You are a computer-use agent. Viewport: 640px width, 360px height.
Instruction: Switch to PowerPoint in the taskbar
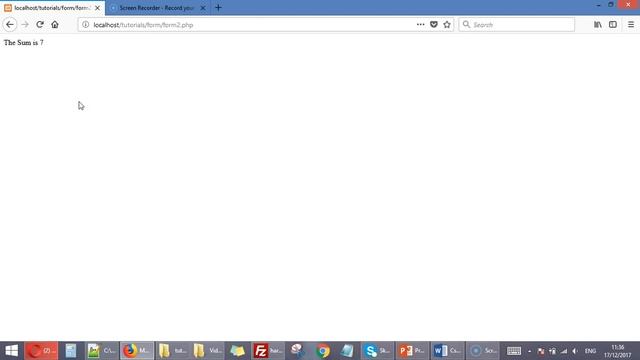(412, 351)
